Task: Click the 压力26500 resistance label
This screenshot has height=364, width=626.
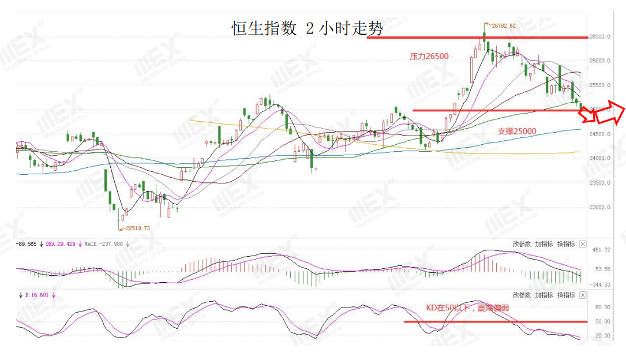Action: (429, 57)
